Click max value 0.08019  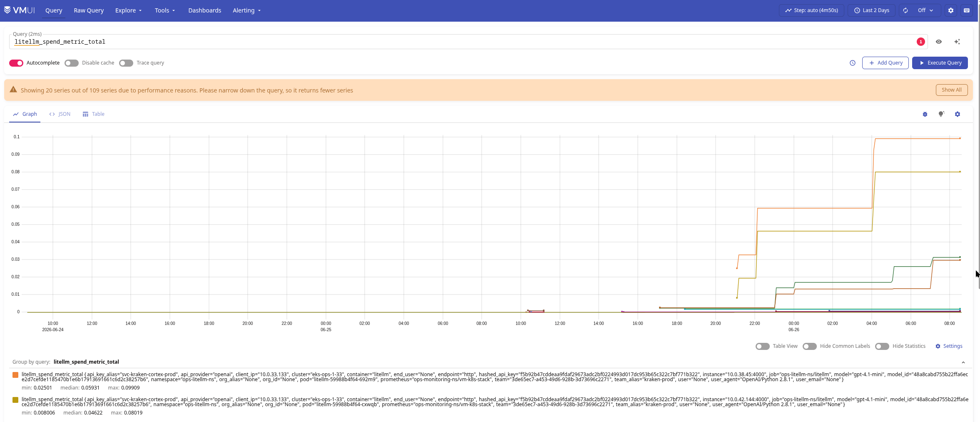tap(133, 413)
